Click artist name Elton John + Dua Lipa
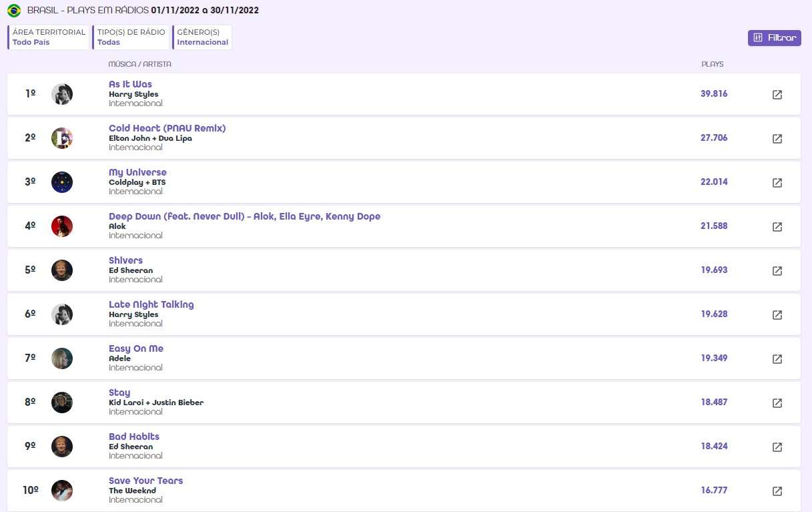The height and width of the screenshot is (512, 812). (x=150, y=138)
